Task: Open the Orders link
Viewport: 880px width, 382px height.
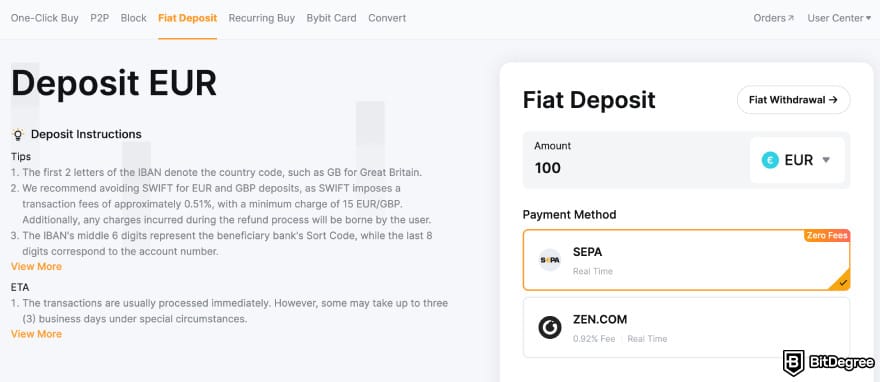Action: pyautogui.click(x=773, y=18)
